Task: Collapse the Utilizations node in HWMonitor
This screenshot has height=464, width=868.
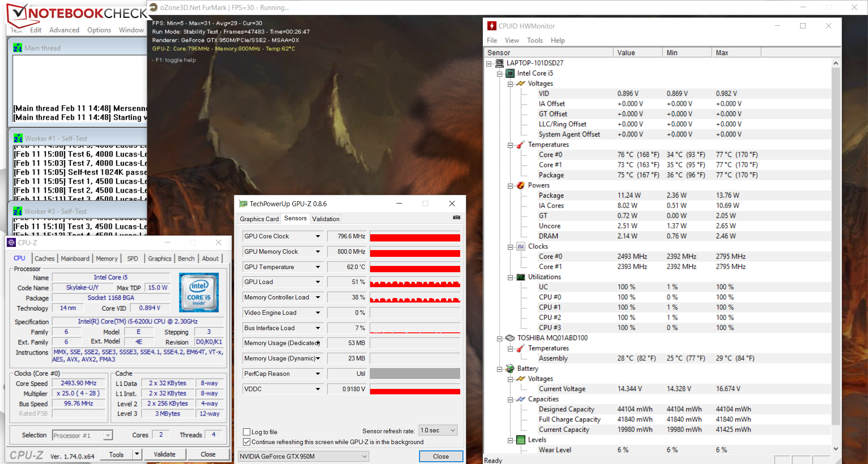Action: click(510, 277)
